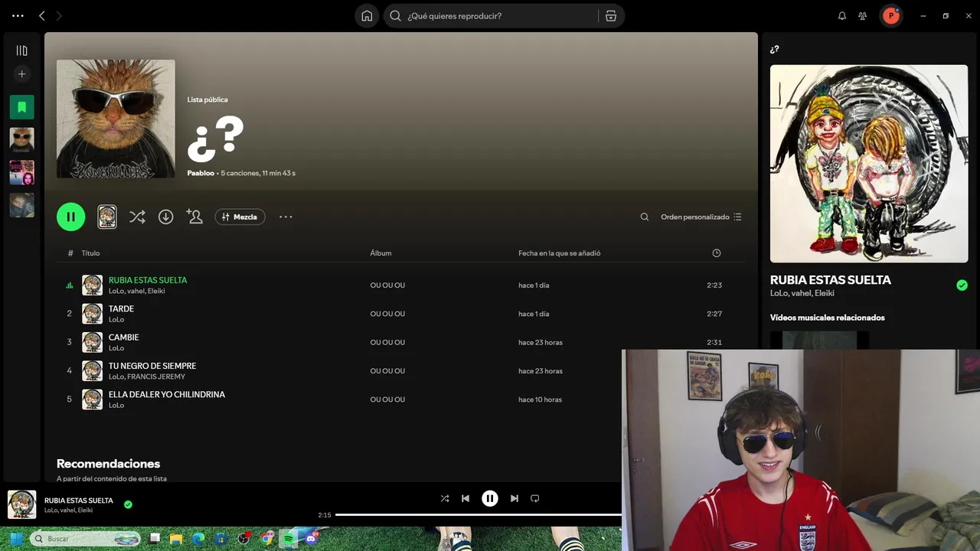
Task: Seek on the playback progress bar
Action: pos(479,515)
